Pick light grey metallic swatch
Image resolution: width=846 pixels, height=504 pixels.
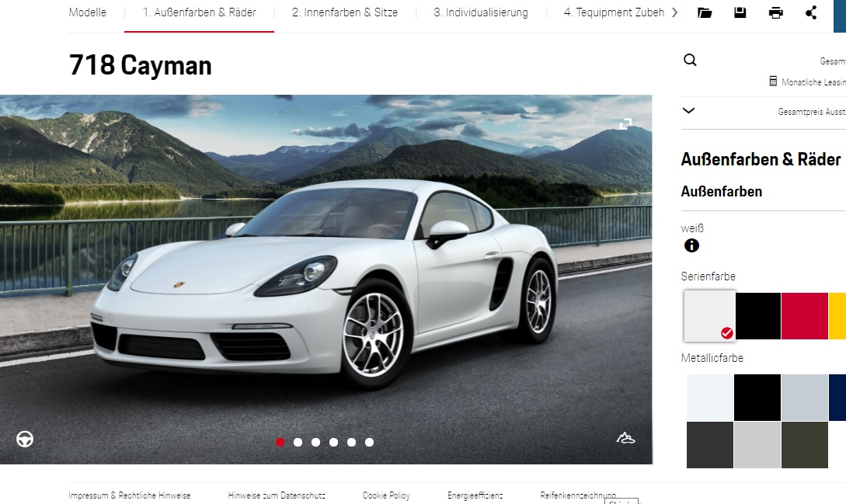(x=757, y=445)
